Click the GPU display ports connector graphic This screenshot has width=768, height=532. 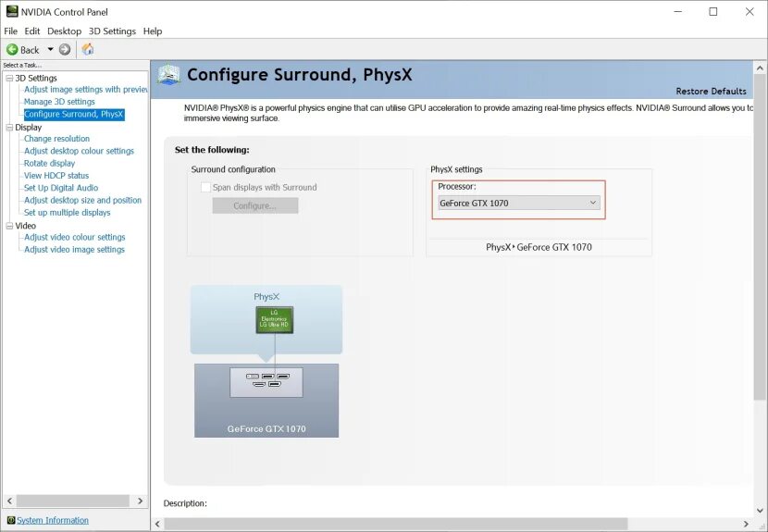point(266,382)
